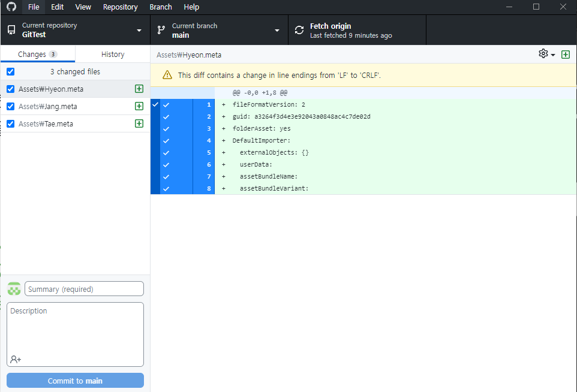
Task: Click 'Last fetched 9 minutes ago' text
Action: 351,35
